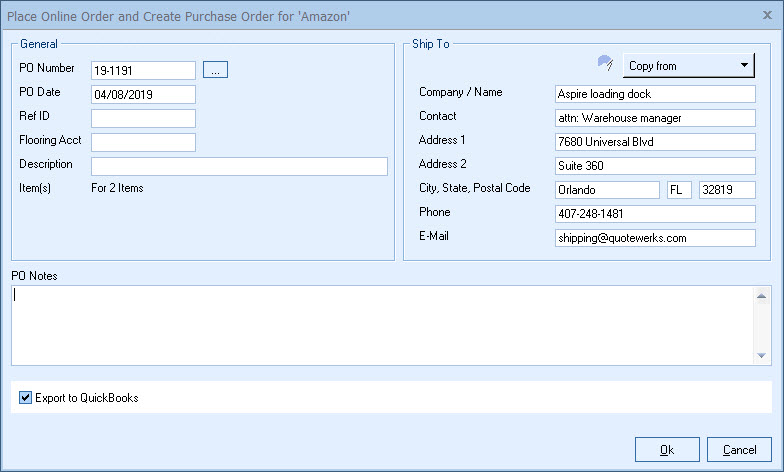This screenshot has width=784, height=472.
Task: Select the Ref ID input box
Action: click(x=143, y=118)
